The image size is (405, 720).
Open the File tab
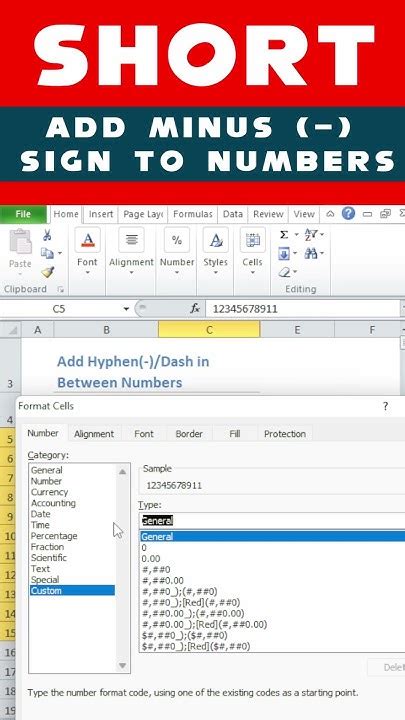23,214
